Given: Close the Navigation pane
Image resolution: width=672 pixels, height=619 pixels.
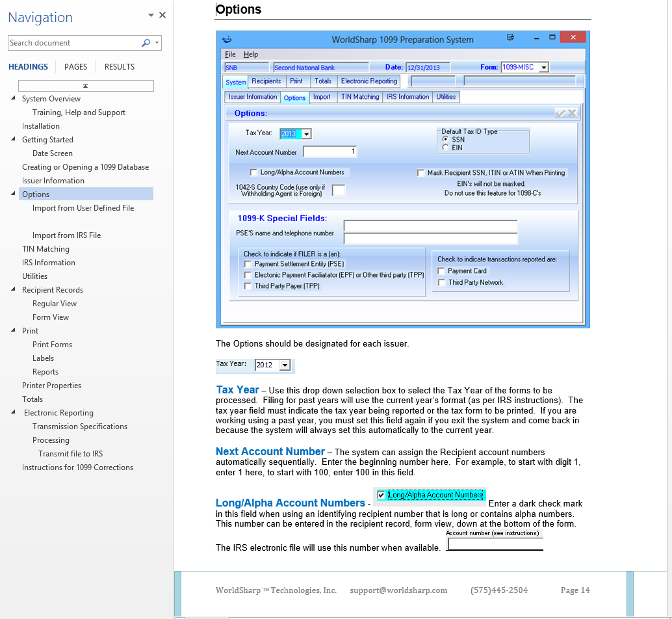Looking at the screenshot, I should (162, 15).
